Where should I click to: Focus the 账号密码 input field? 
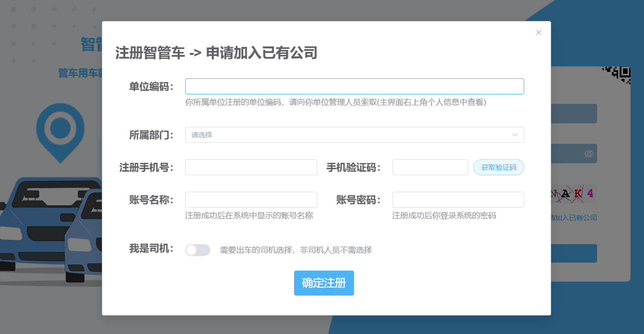click(458, 200)
